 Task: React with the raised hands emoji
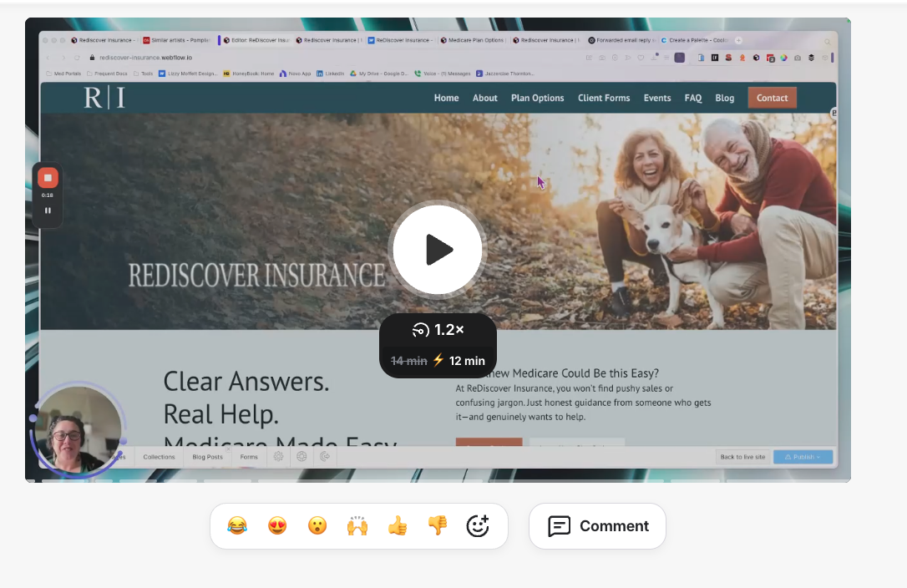(357, 525)
